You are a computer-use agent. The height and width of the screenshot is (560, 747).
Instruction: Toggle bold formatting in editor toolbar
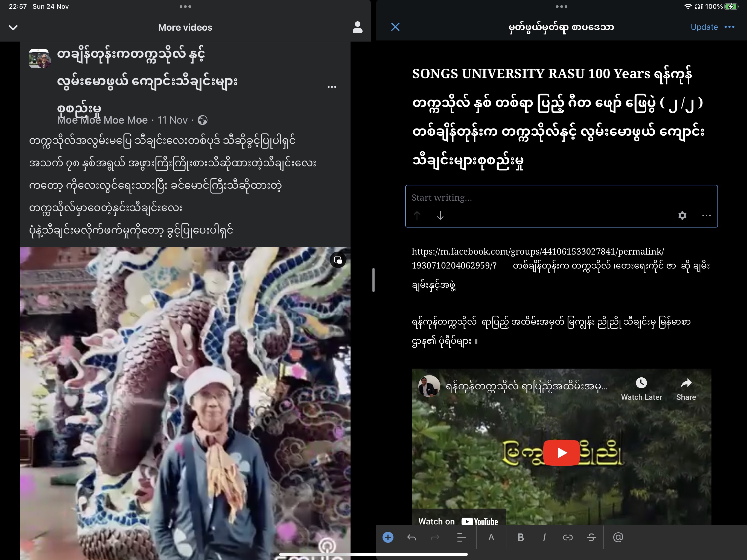(520, 537)
